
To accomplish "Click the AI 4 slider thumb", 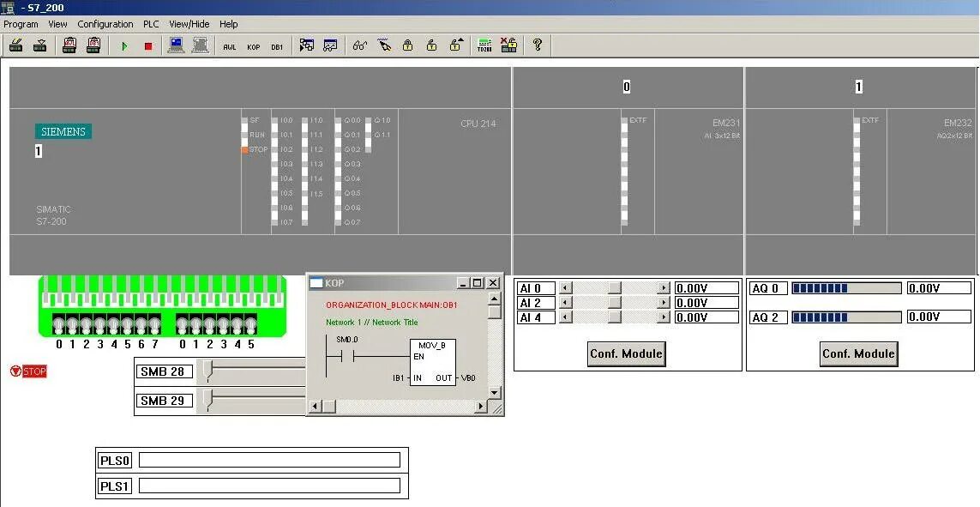I will (x=615, y=317).
